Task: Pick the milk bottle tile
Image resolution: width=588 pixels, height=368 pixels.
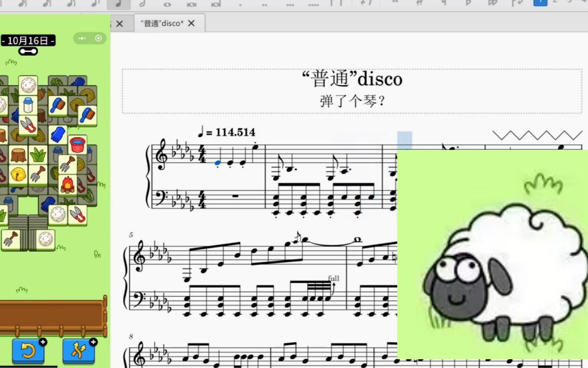Action: coord(28,106)
